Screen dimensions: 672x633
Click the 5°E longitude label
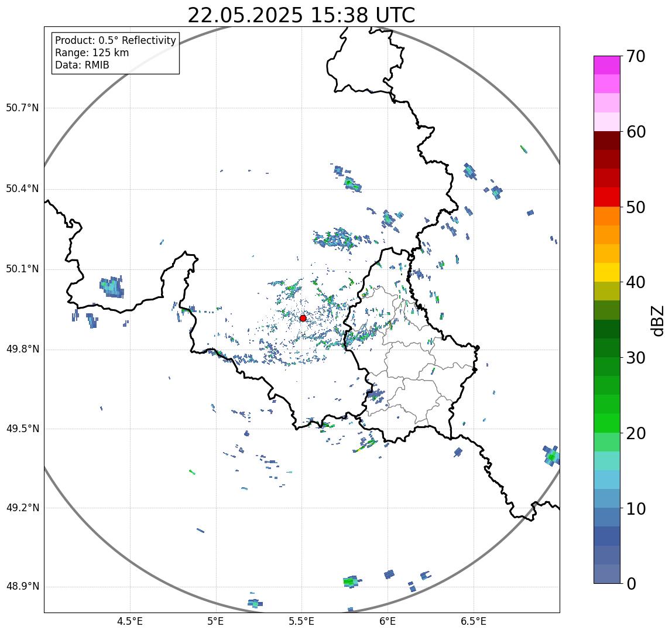coord(215,621)
